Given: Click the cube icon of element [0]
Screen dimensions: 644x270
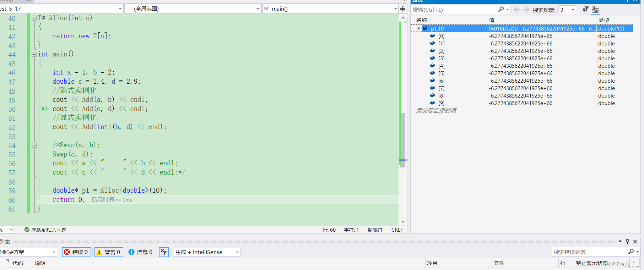Looking at the screenshot, I should tap(432, 36).
